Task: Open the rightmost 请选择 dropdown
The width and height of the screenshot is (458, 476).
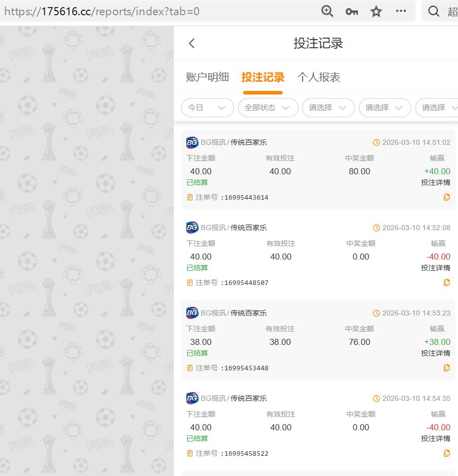Action: pyautogui.click(x=436, y=108)
